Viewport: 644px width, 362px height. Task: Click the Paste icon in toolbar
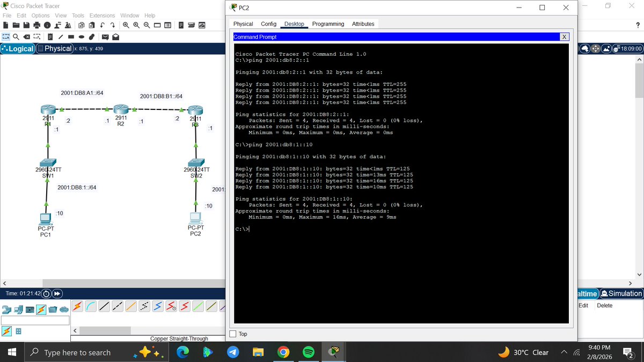92,25
